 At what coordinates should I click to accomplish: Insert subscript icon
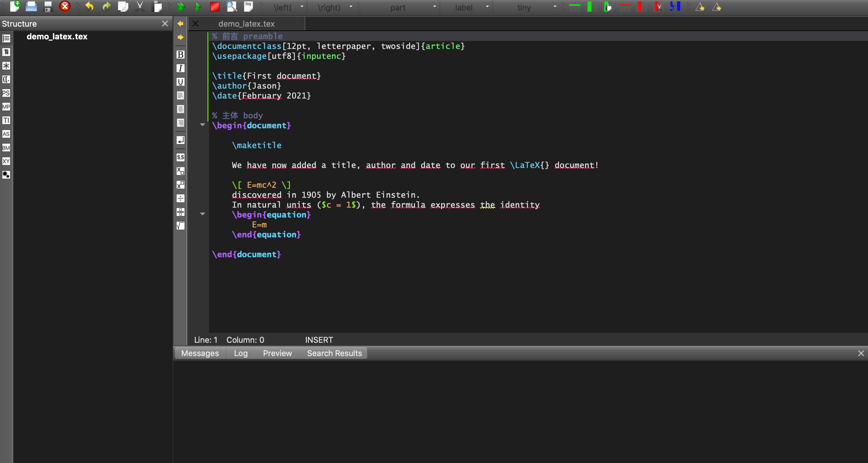tap(181, 171)
